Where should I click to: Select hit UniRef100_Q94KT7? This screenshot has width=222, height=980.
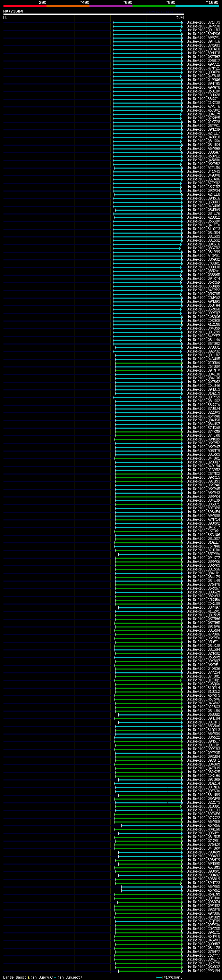[203, 558]
